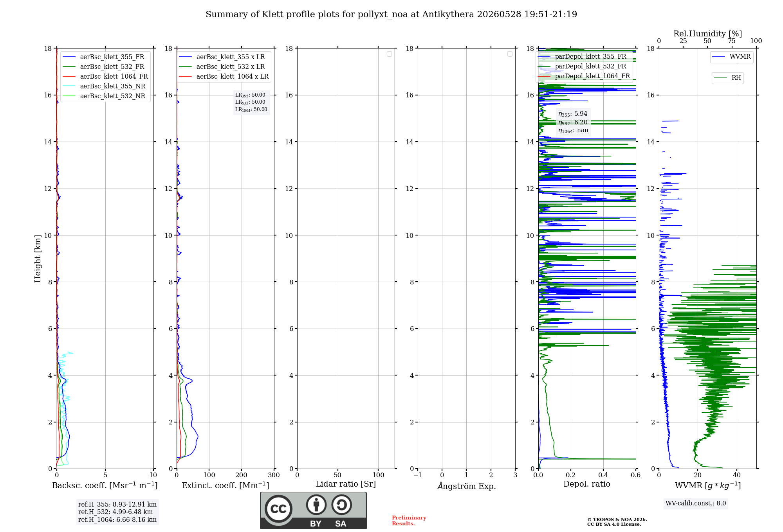Click the plot title mentioning Antikythera
This screenshot has height=532, width=783.
click(x=391, y=14)
